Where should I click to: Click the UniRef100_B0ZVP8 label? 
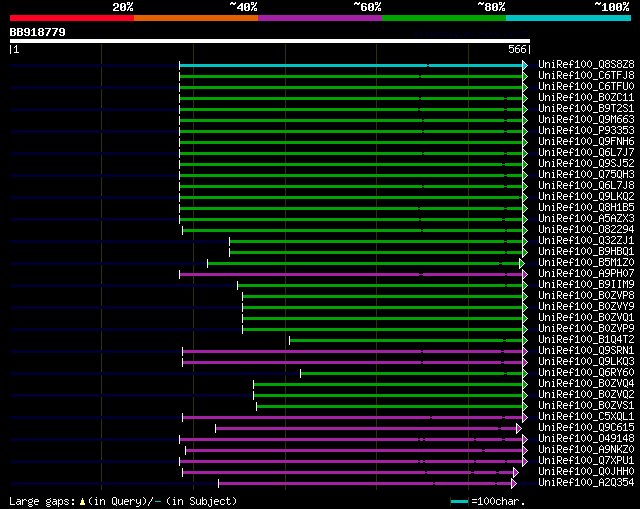(x=586, y=296)
